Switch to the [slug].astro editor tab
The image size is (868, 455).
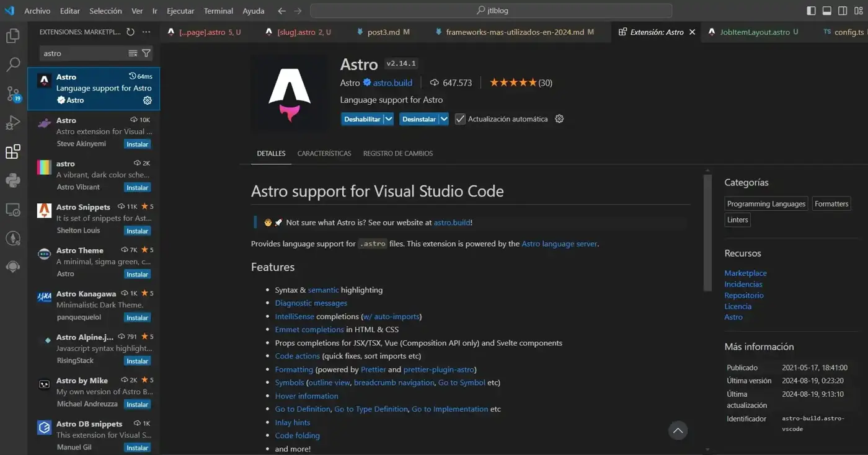pyautogui.click(x=298, y=32)
